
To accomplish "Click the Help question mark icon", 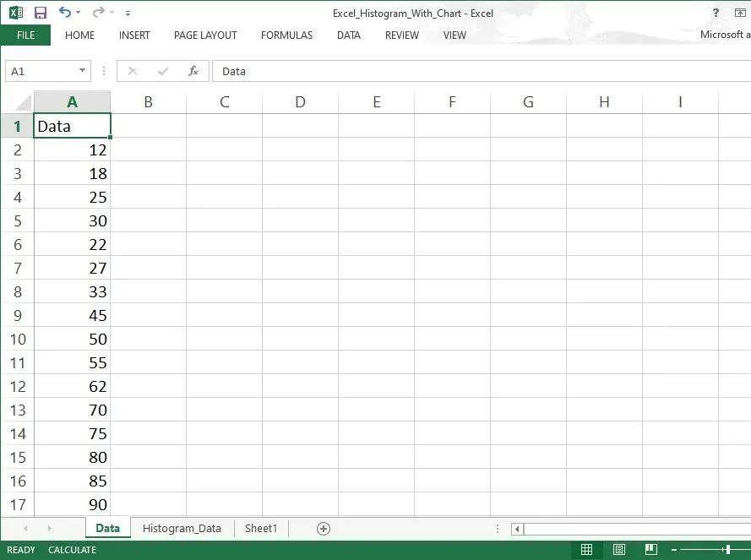I will pyautogui.click(x=715, y=13).
